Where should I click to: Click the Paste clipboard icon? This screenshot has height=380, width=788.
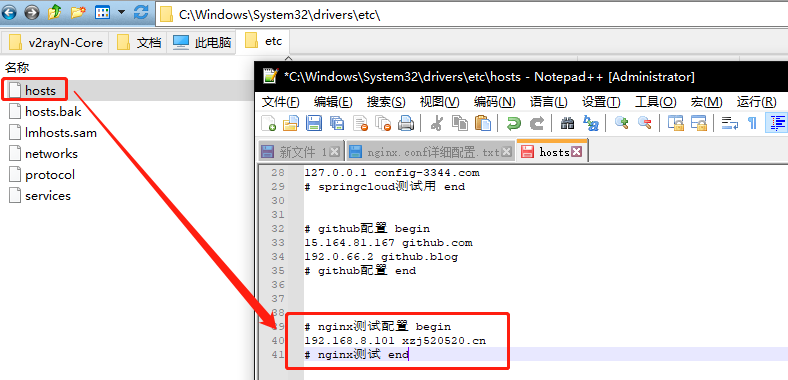coord(482,123)
